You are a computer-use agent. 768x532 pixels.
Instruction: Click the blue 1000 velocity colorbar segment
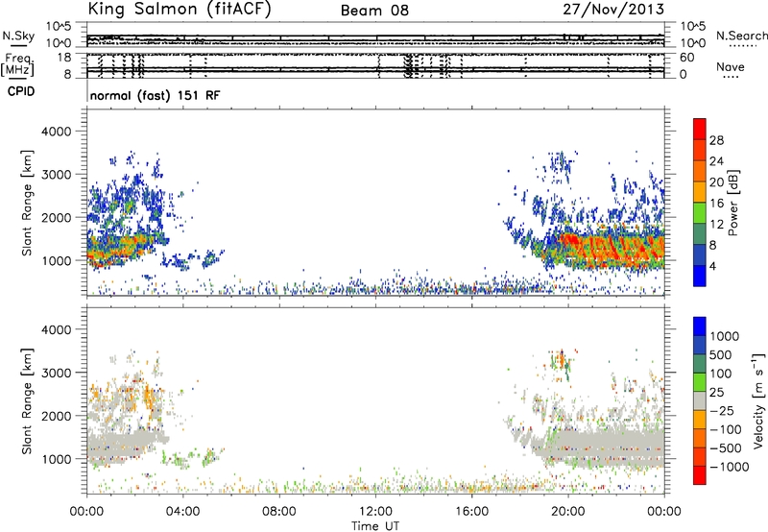coord(700,326)
